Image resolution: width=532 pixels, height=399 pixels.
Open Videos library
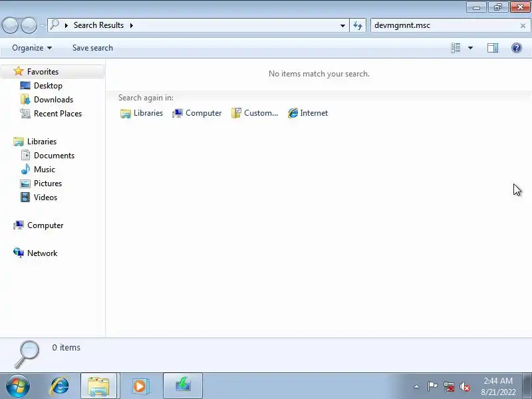[x=45, y=197]
